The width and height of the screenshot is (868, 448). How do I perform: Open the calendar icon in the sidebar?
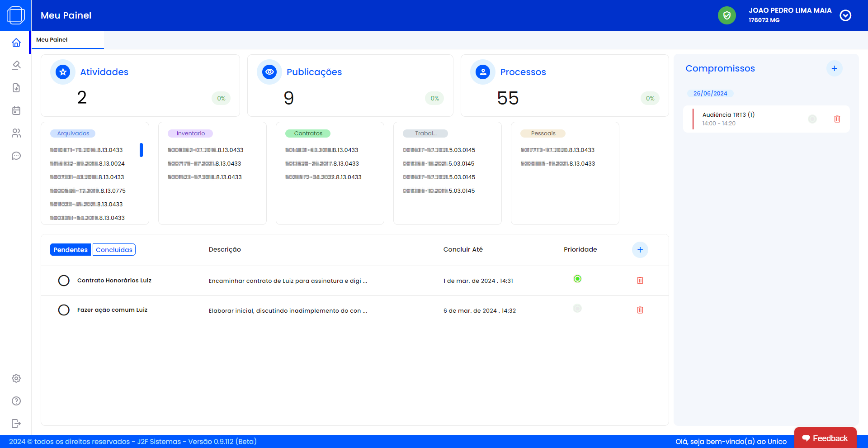(x=16, y=110)
